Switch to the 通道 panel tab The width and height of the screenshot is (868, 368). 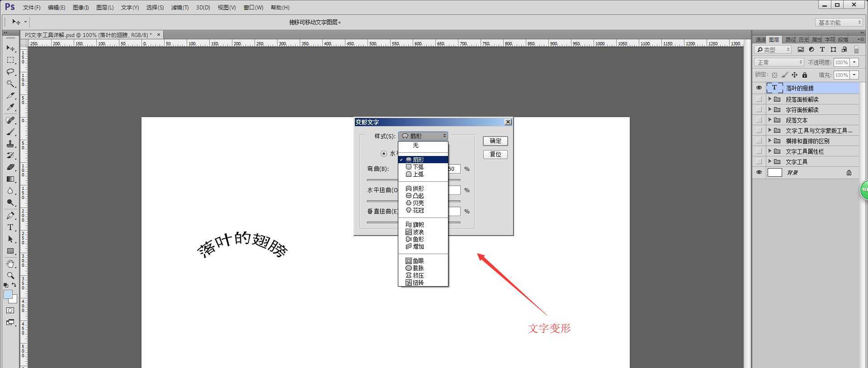point(760,40)
